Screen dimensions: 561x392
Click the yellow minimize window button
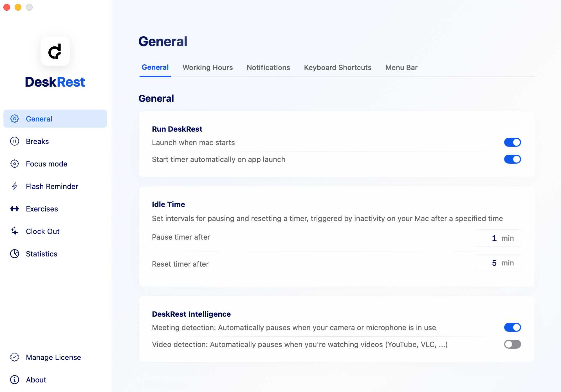tap(18, 7)
